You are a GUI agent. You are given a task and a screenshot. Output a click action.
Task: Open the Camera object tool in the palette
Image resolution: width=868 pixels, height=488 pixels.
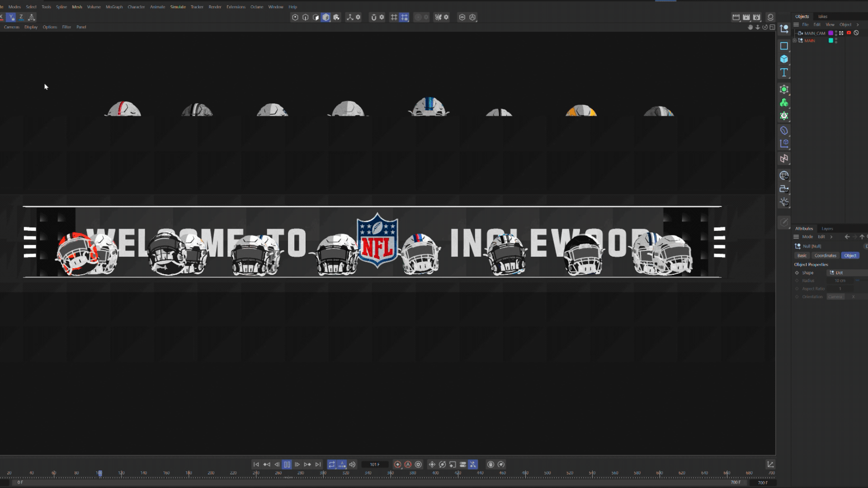pyautogui.click(x=784, y=189)
